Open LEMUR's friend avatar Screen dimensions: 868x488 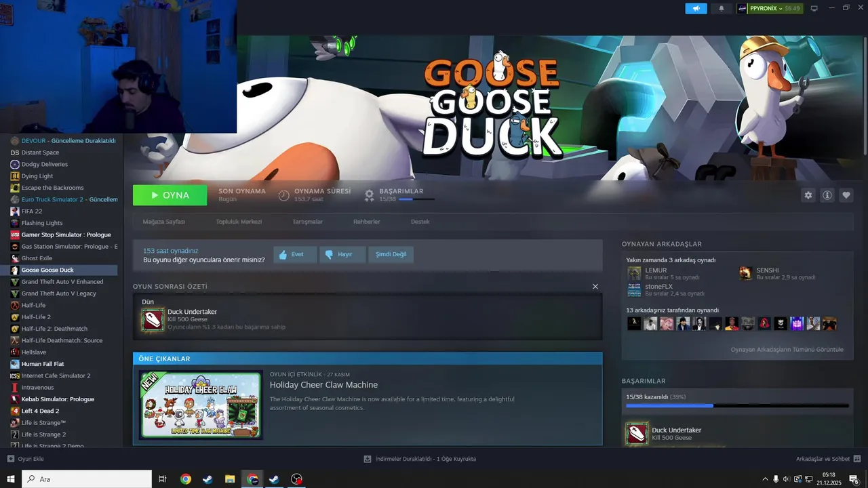pyautogui.click(x=634, y=273)
